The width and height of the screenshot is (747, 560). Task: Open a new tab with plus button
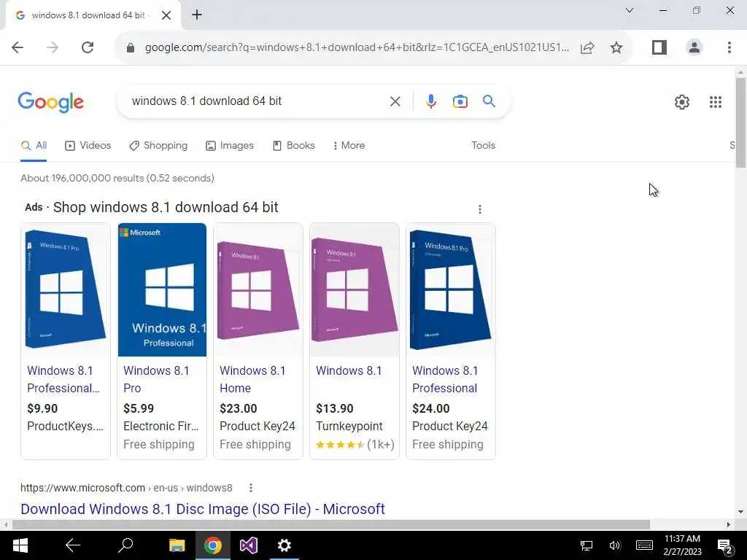tap(197, 15)
